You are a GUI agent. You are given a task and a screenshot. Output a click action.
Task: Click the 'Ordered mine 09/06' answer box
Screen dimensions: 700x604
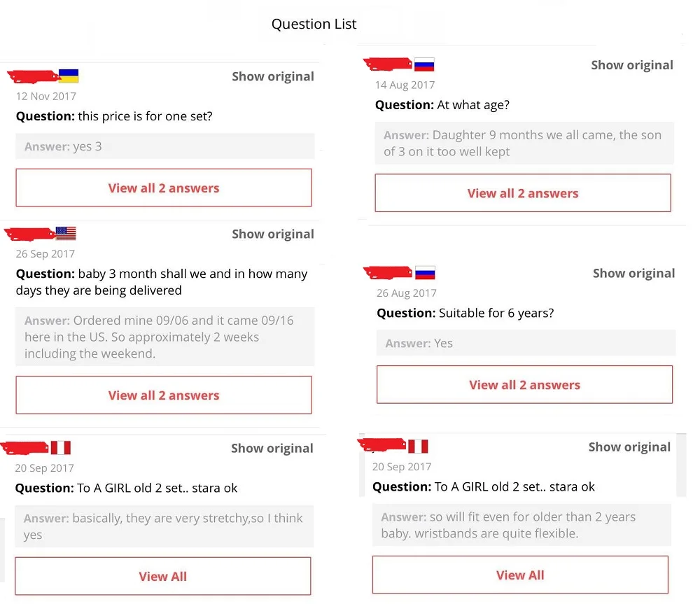(x=164, y=337)
